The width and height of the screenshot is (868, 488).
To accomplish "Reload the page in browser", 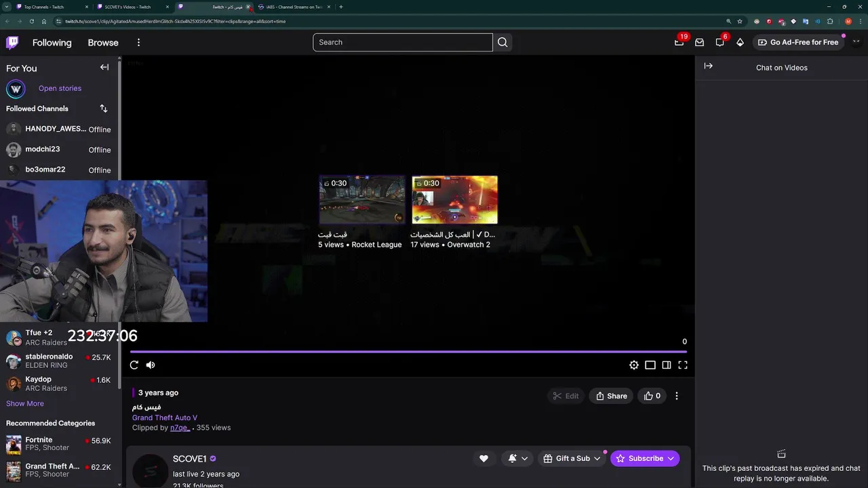I will click(32, 21).
